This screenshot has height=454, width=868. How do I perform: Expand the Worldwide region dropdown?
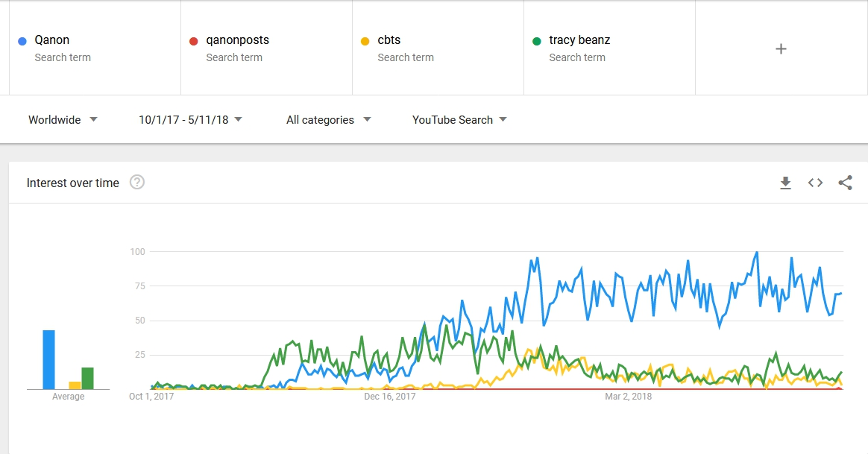pos(63,120)
